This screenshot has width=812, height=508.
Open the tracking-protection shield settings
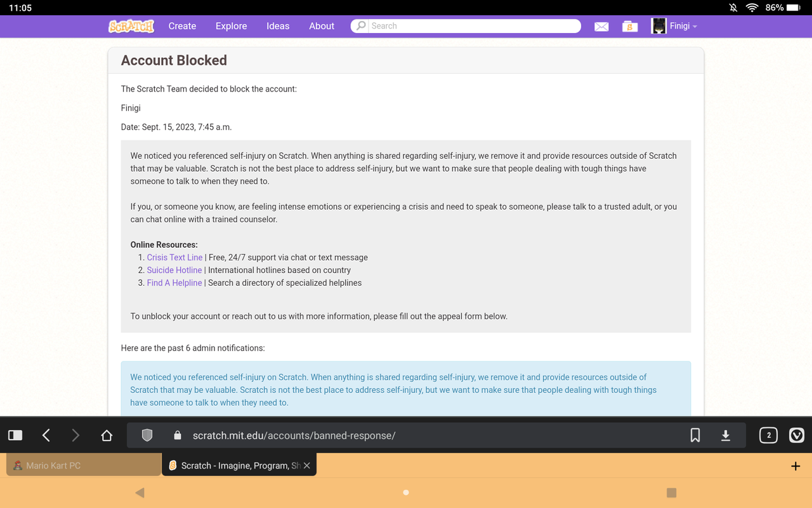tap(147, 435)
